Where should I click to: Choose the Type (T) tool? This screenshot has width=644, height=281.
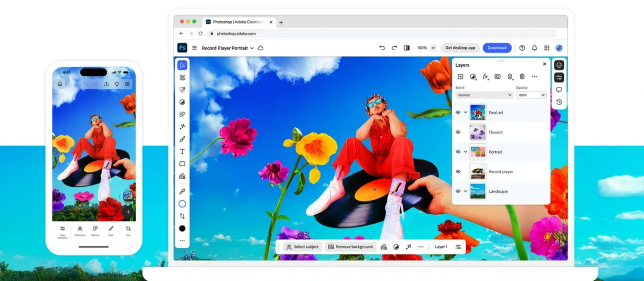(182, 151)
